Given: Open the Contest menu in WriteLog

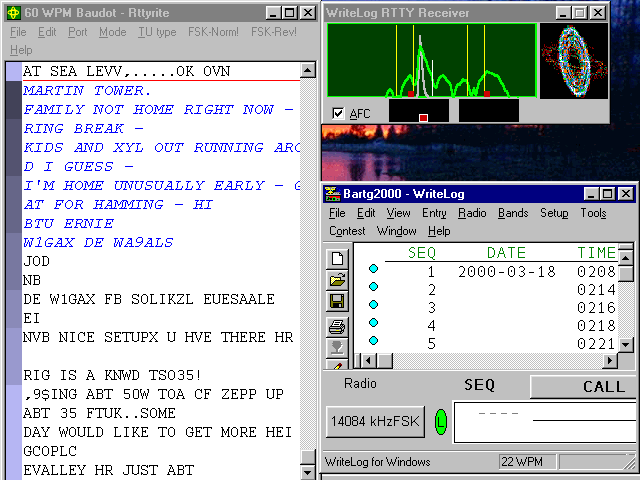Looking at the screenshot, I should 347,231.
